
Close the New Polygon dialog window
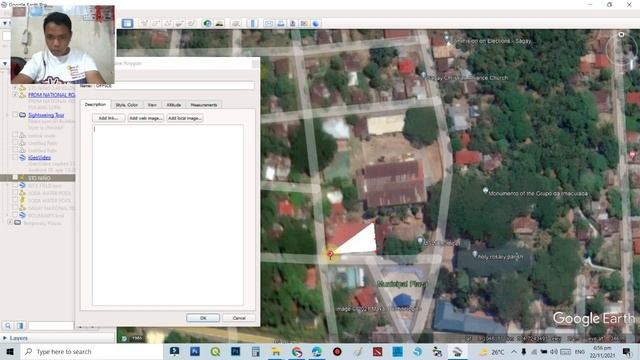(255, 63)
